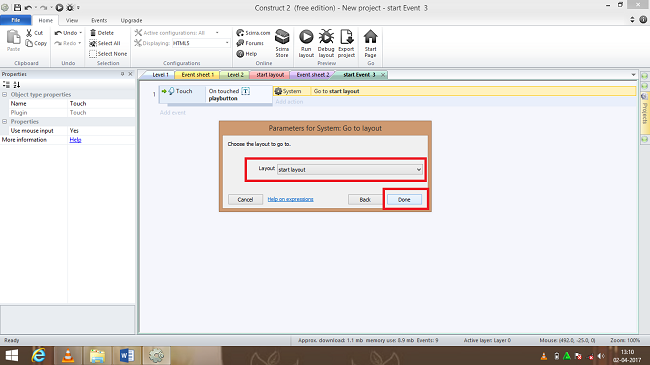Open Scirra.com online link icon
The width and height of the screenshot is (650, 365).
coord(240,33)
